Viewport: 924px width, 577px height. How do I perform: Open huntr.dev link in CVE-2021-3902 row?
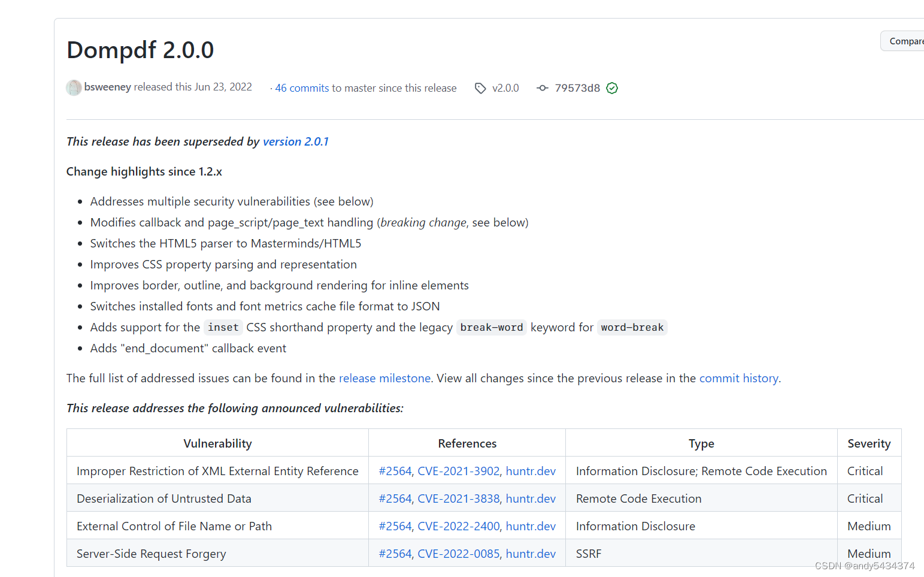[x=531, y=471]
